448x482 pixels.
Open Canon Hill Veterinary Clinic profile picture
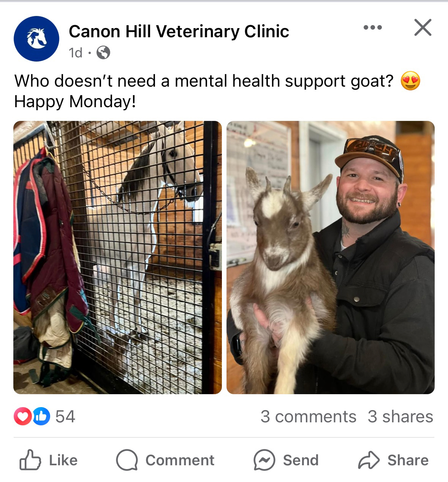(36, 38)
